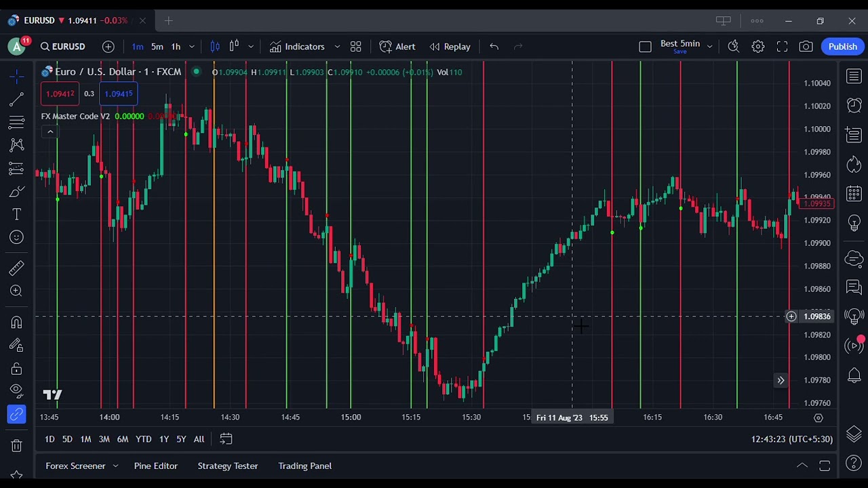Open indicator templates grid
The image size is (868, 488).
click(355, 47)
